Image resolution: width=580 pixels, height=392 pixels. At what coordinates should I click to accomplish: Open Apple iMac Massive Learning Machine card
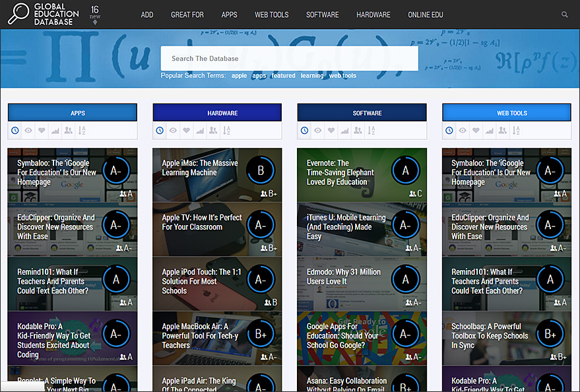tap(217, 175)
